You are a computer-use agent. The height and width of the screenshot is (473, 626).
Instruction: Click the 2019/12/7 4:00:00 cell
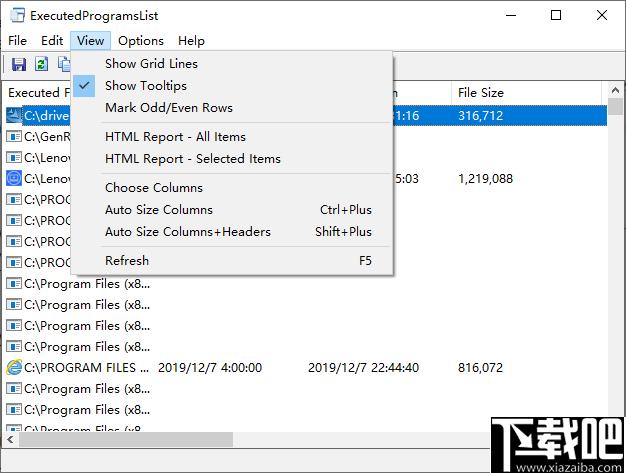click(x=210, y=367)
